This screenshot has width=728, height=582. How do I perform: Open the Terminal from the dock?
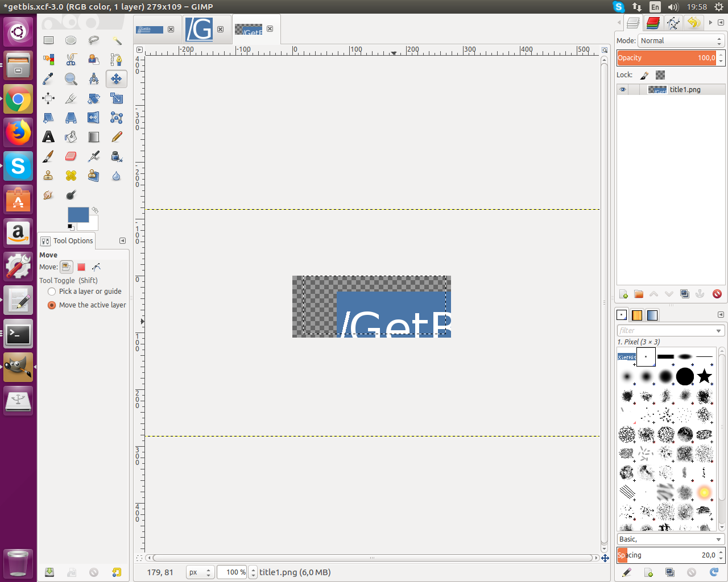click(18, 334)
